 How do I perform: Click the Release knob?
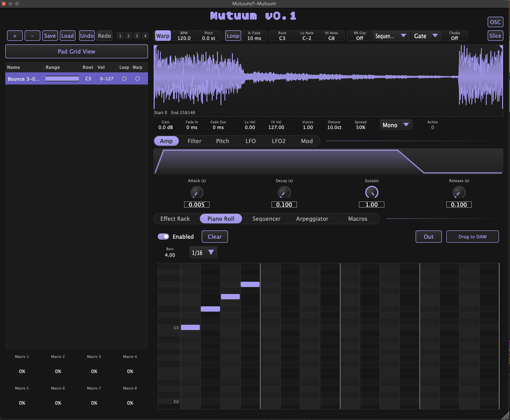pyautogui.click(x=459, y=193)
